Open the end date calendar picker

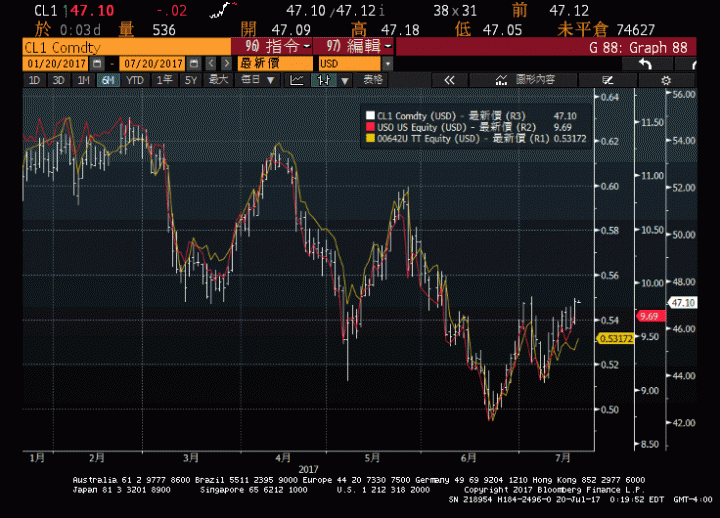click(194, 63)
